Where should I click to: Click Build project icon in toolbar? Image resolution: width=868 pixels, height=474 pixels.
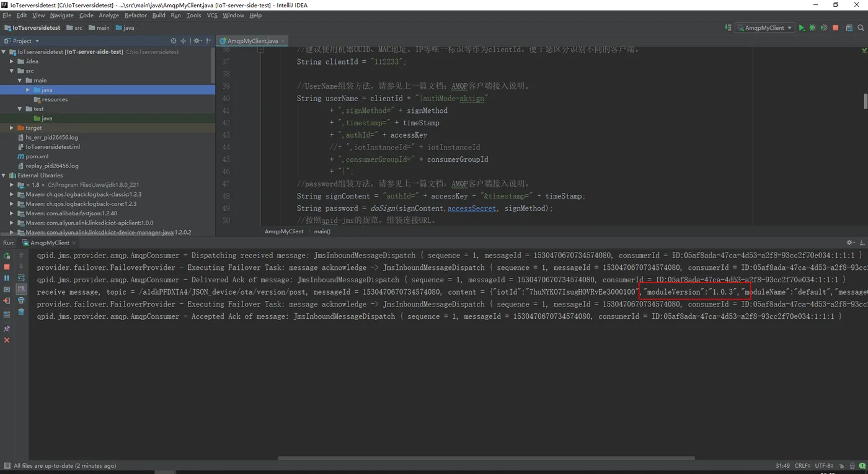pyautogui.click(x=728, y=28)
